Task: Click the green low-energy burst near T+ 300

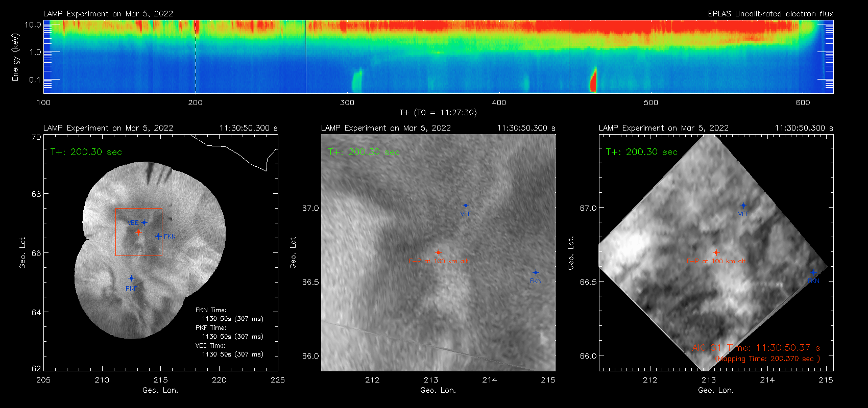Action: (x=356, y=81)
